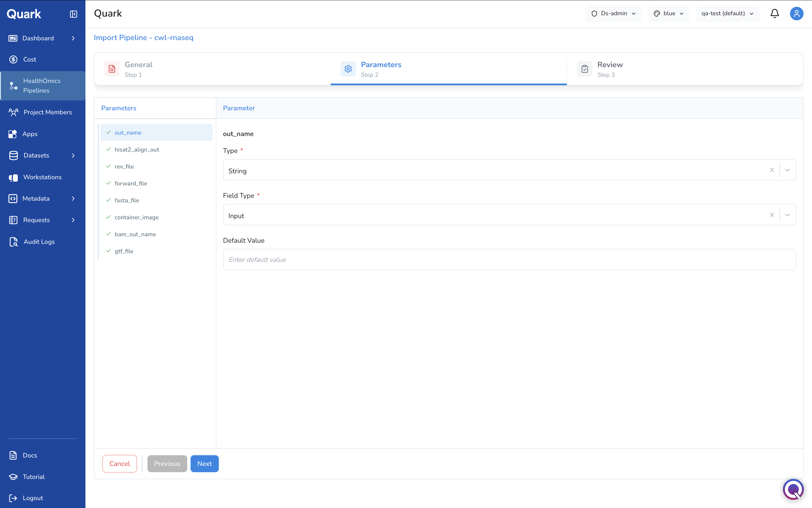Click the Default Value input field
This screenshot has width=812, height=508.
pos(509,259)
